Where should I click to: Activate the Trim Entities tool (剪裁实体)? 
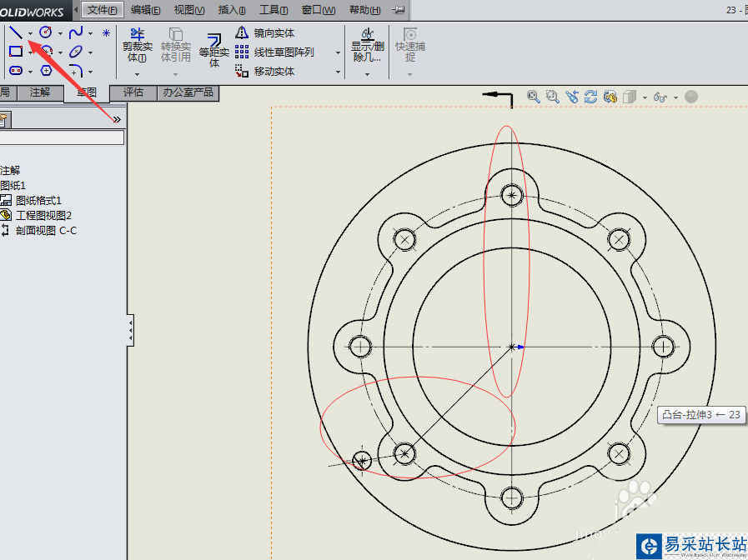point(137,47)
